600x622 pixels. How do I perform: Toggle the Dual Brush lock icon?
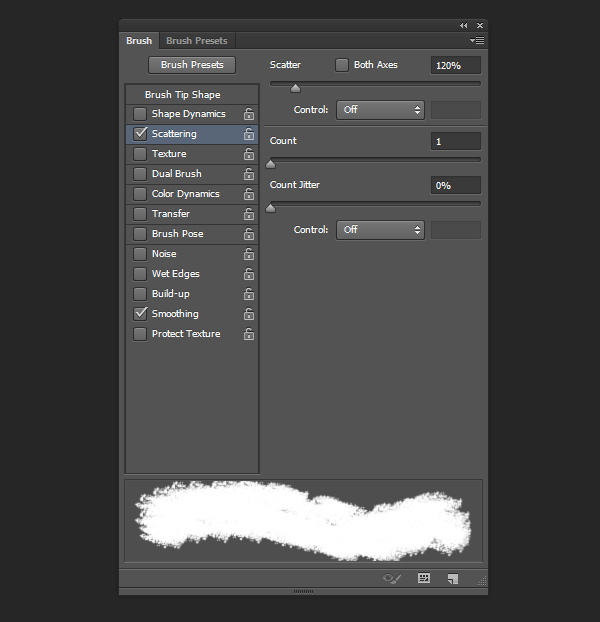click(x=249, y=174)
